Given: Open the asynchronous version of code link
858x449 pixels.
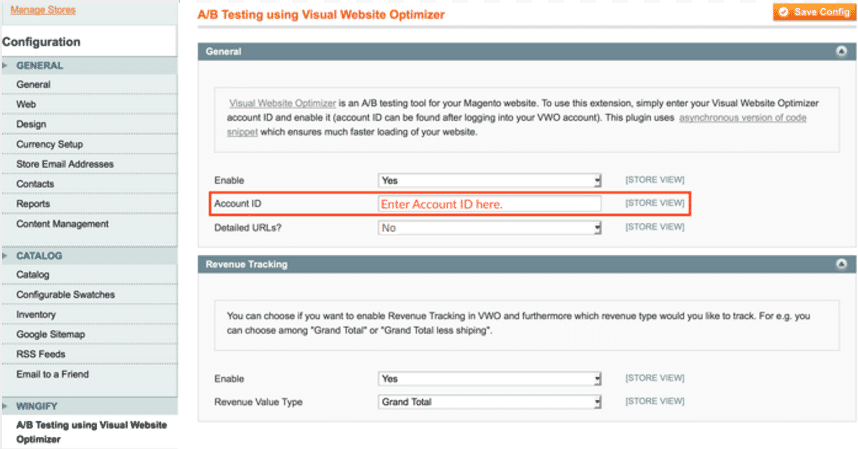Looking at the screenshot, I should pos(743,118).
